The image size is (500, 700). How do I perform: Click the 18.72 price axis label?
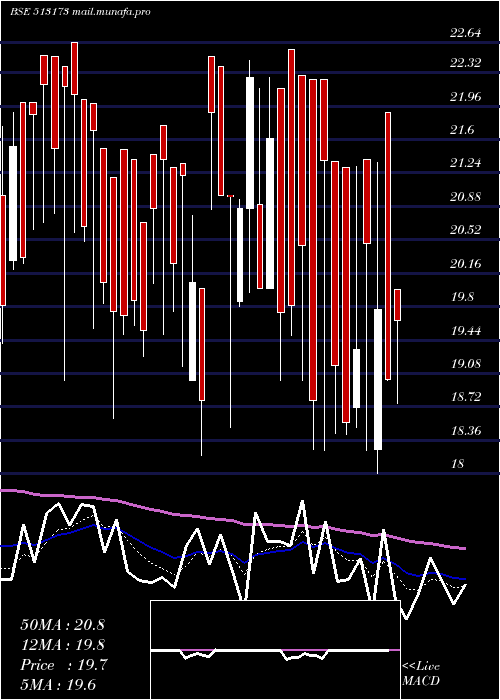click(x=466, y=397)
